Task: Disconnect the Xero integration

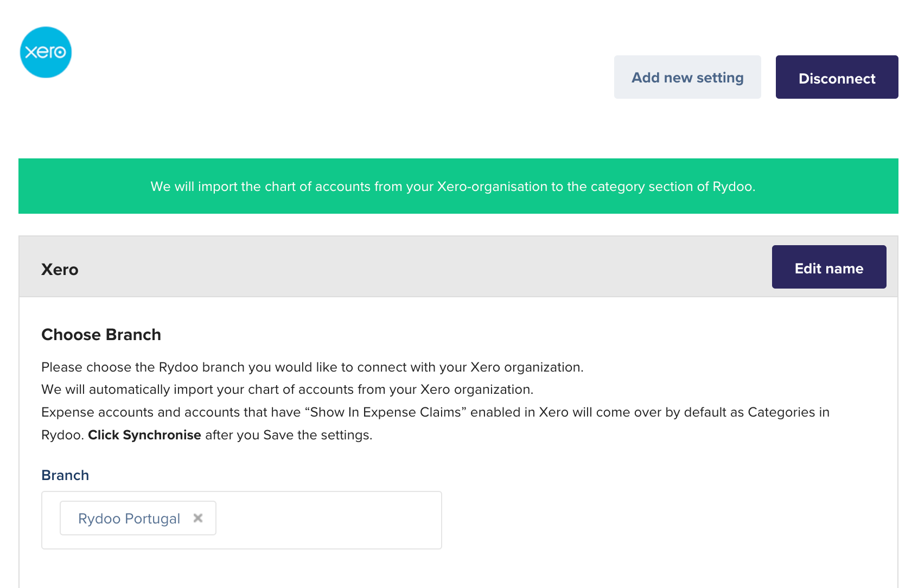Action: [x=837, y=77]
